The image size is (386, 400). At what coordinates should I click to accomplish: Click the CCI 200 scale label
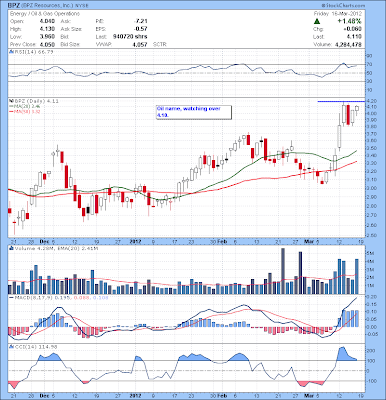[x=371, y=351]
